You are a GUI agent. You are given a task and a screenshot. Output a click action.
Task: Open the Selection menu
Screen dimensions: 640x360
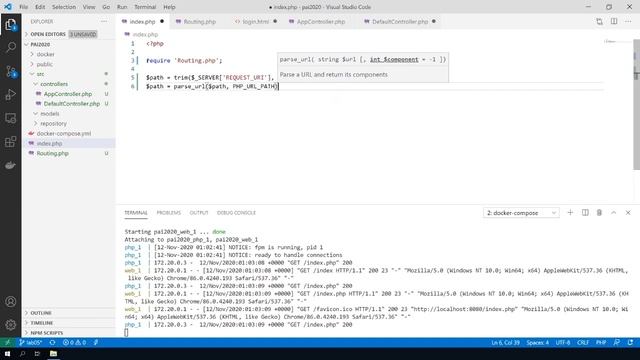(64, 7)
